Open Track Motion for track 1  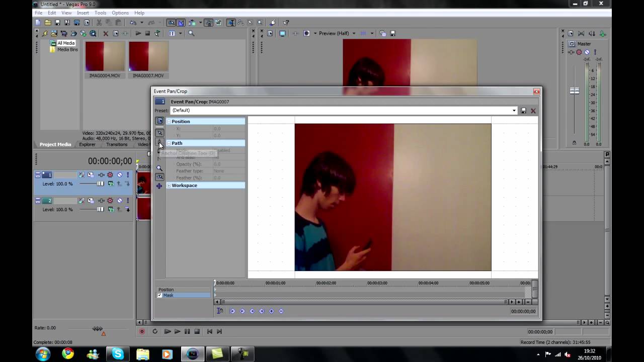tap(91, 175)
